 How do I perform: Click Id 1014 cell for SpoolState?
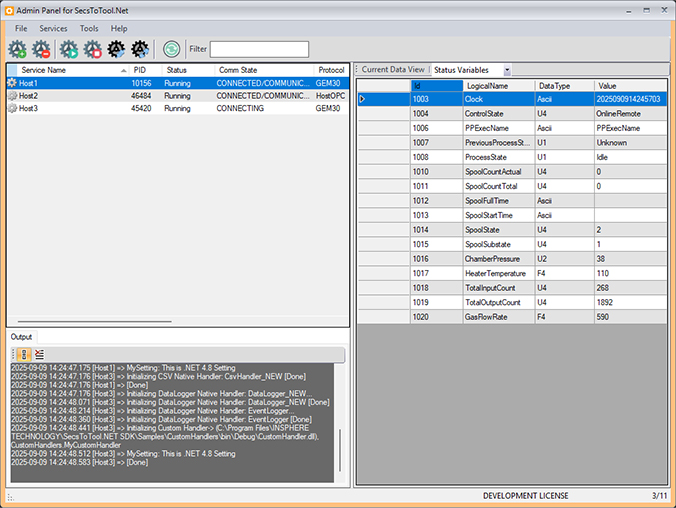pyautogui.click(x=436, y=230)
